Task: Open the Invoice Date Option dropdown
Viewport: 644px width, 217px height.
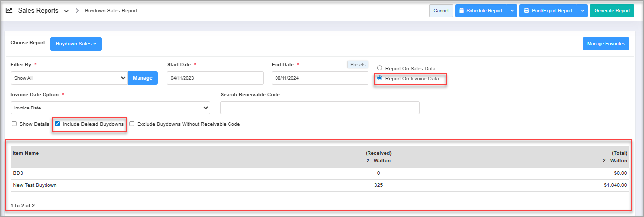Action: pos(110,108)
